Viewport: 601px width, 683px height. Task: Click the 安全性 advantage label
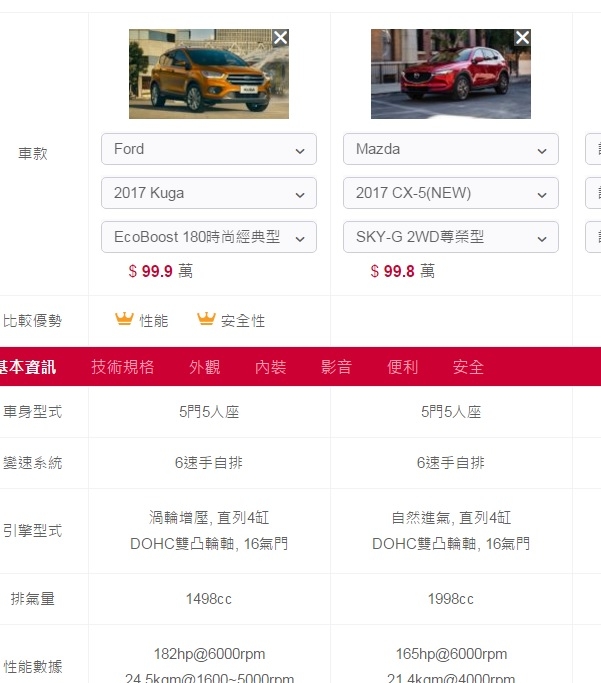coord(243,321)
